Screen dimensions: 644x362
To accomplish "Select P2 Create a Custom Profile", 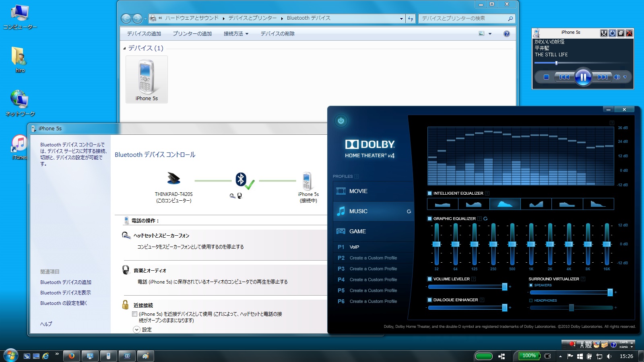I will click(374, 258).
